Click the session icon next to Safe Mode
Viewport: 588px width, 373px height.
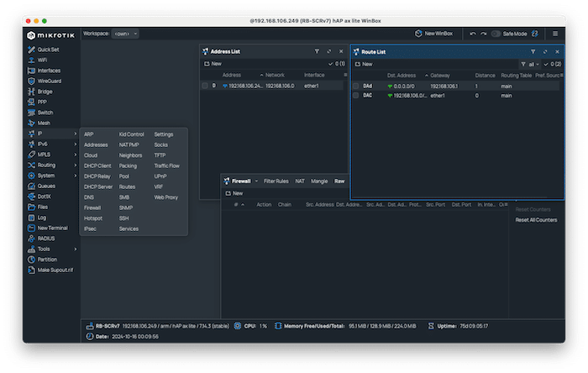coord(535,34)
